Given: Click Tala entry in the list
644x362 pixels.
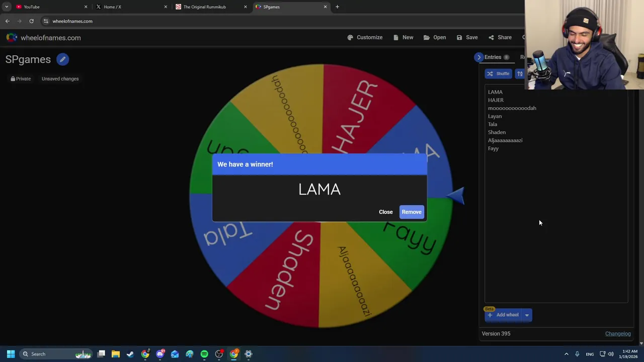Looking at the screenshot, I should 493,124.
